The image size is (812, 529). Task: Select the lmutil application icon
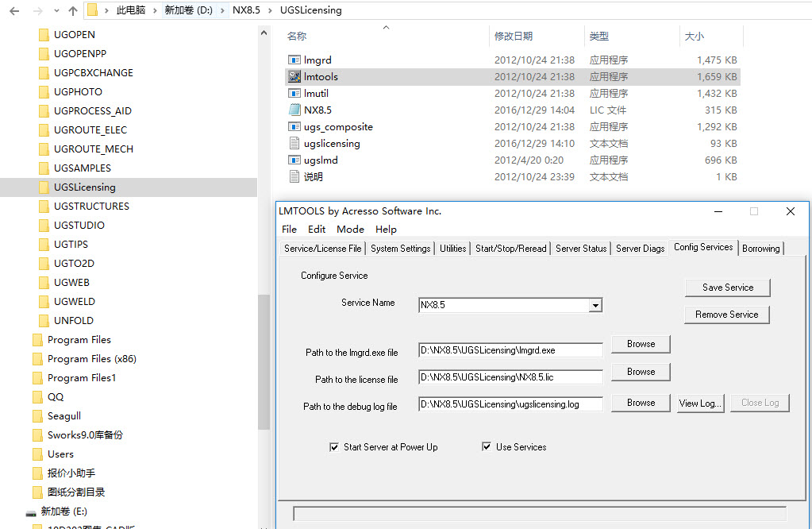294,93
